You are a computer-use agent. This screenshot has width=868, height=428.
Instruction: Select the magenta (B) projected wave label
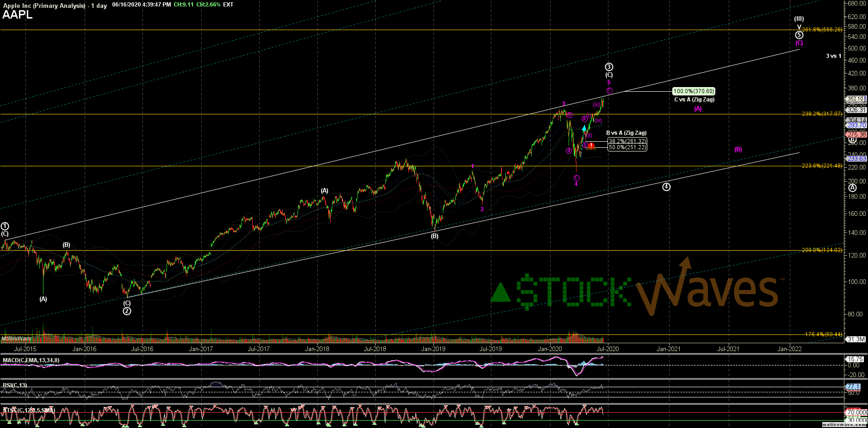coord(738,149)
